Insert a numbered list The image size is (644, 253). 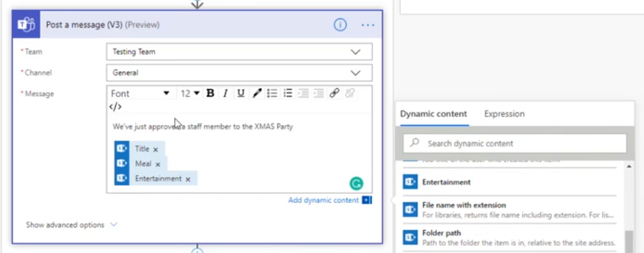click(288, 93)
